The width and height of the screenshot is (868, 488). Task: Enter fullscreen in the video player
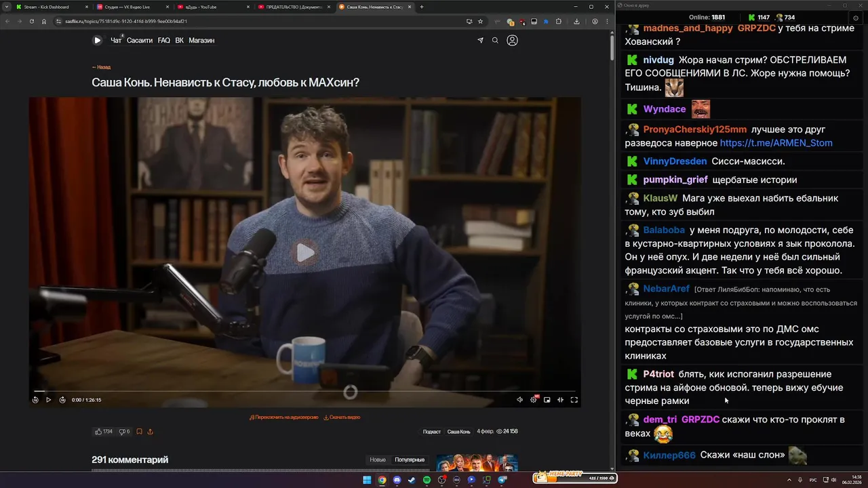(574, 400)
